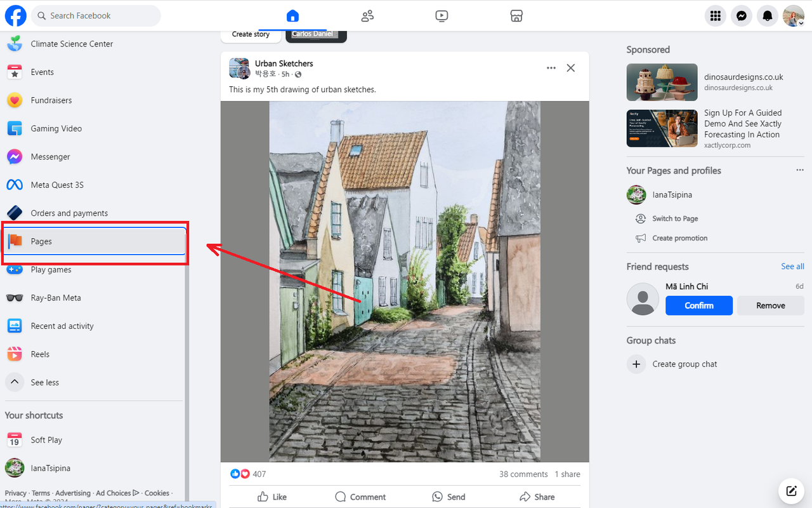812x508 pixels.
Task: Open Orders and payments in sidebar
Action: coord(94,213)
